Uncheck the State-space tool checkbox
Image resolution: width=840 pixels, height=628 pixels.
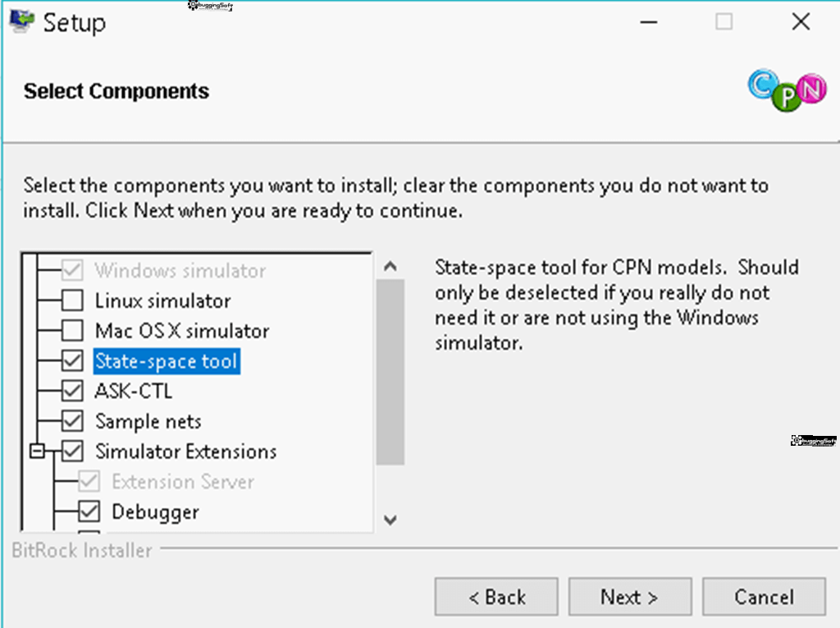(x=72, y=361)
